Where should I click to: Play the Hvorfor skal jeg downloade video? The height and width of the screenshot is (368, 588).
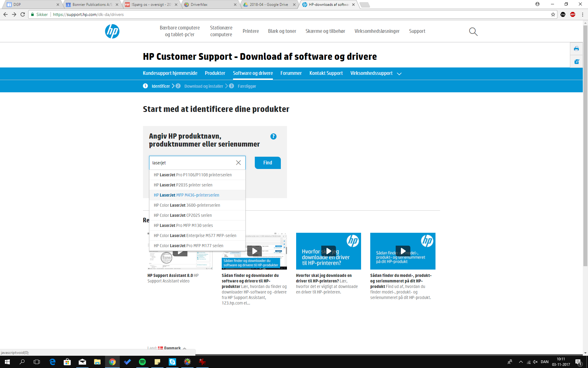tap(328, 251)
